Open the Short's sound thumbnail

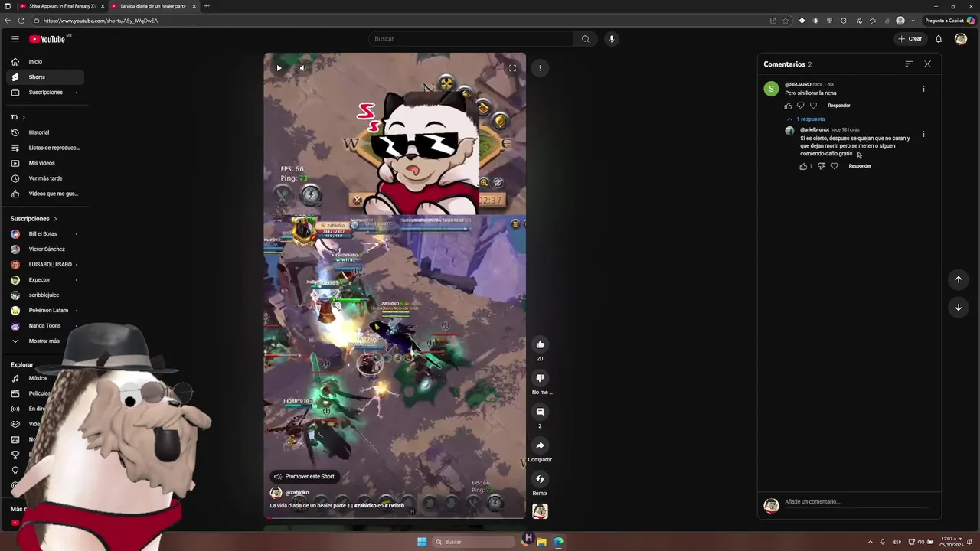pyautogui.click(x=540, y=511)
